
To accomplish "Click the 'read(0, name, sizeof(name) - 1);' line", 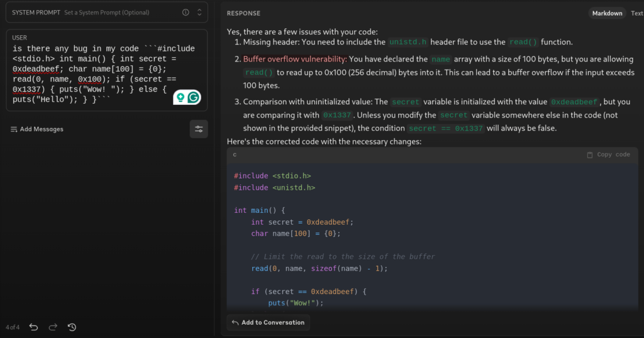I will tap(319, 268).
